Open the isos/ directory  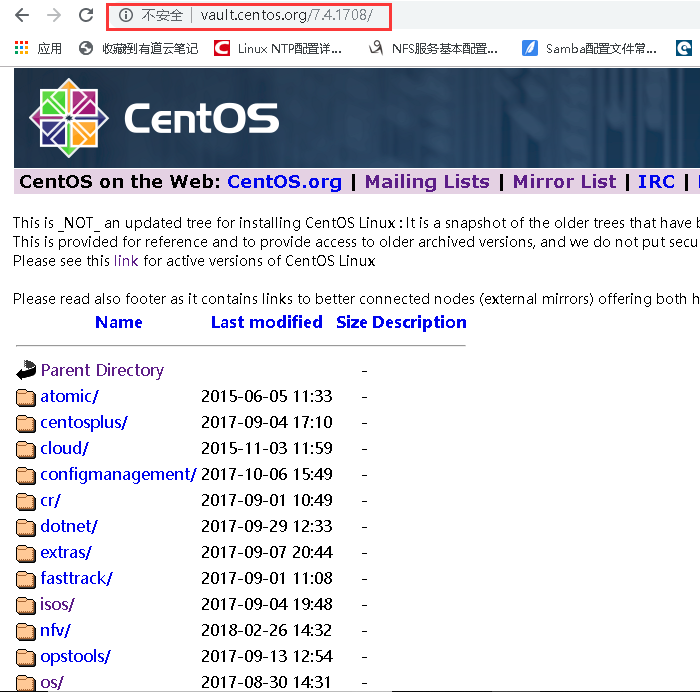(x=57, y=604)
